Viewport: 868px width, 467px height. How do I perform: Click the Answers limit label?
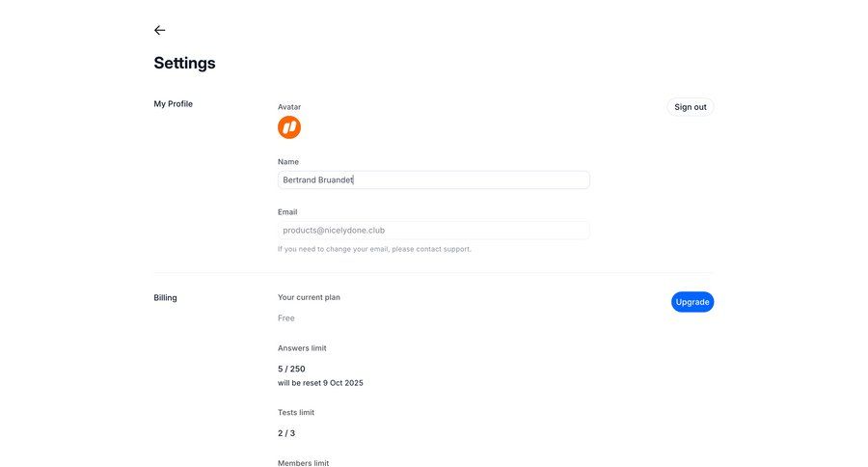point(309,348)
